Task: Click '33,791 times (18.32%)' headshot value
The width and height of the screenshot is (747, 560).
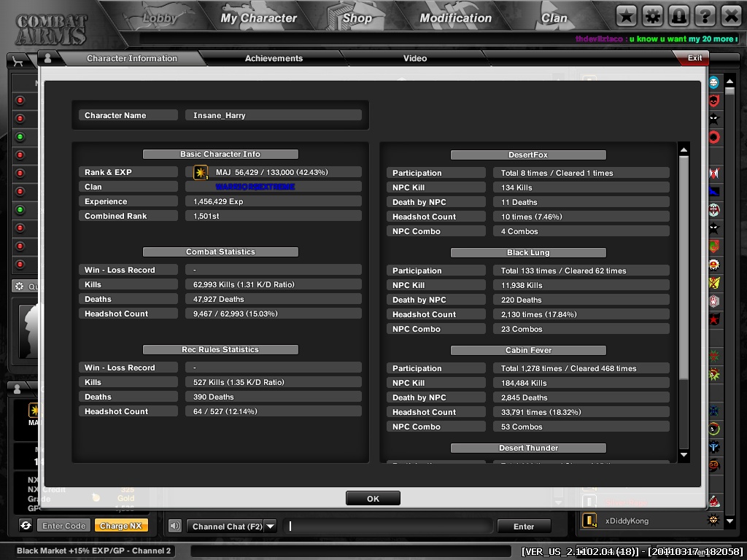Action: (541, 413)
